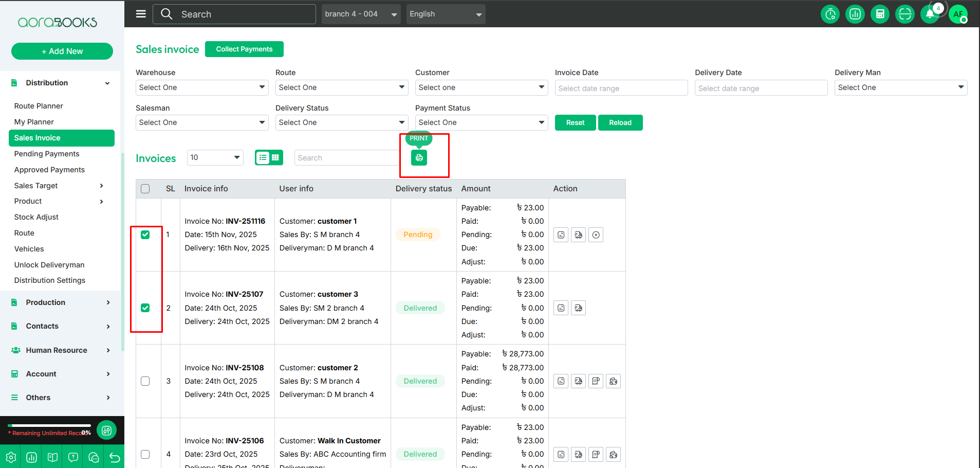Open the branch 4 - 004 selector
The height and width of the screenshot is (468, 980).
361,14
